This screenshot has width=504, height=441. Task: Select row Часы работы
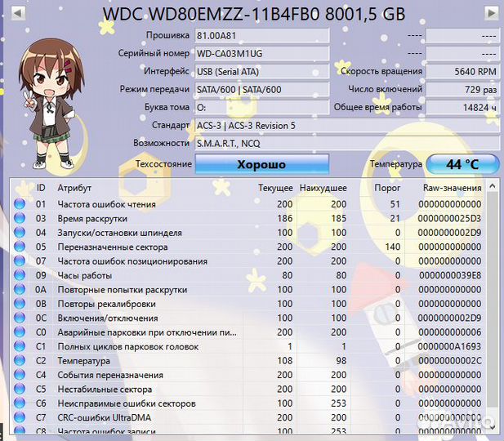(x=248, y=275)
